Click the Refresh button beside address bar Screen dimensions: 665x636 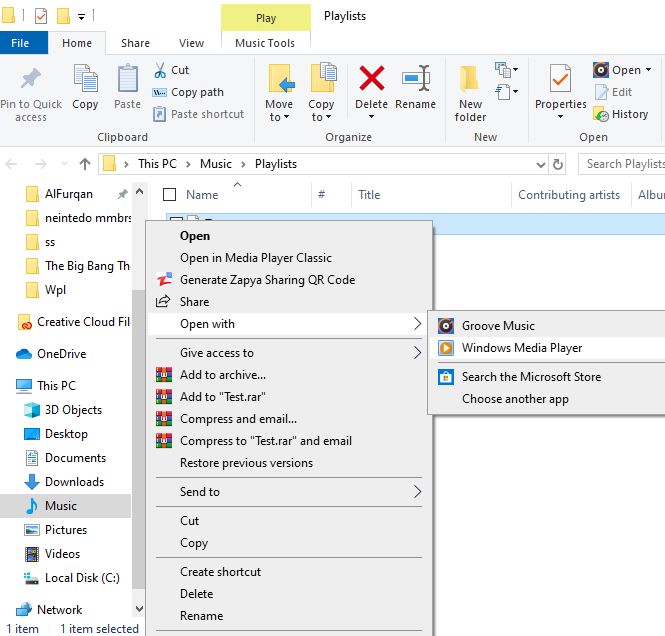click(x=558, y=164)
